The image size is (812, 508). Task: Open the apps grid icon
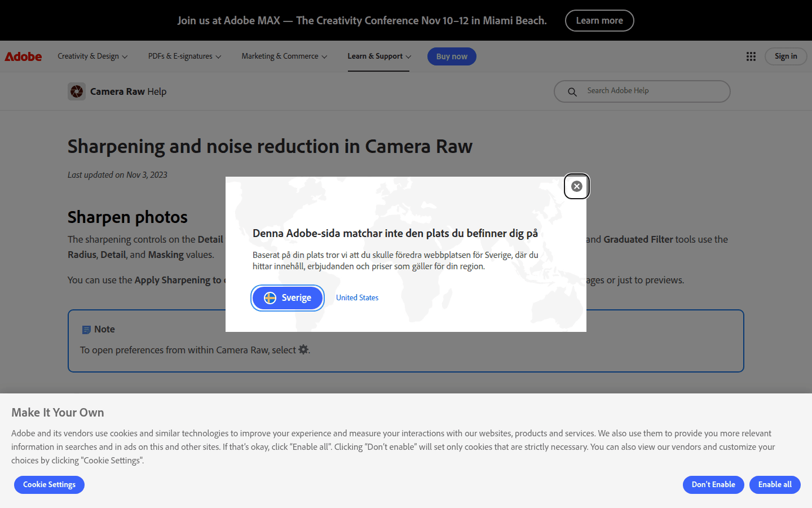point(751,56)
